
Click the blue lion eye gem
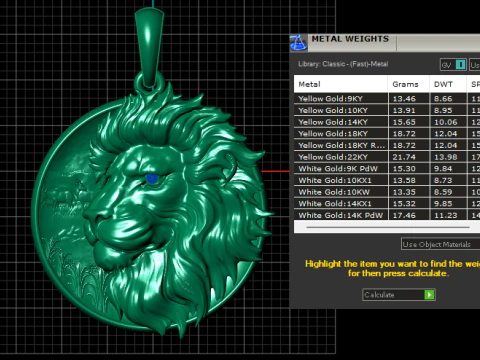pos(152,179)
